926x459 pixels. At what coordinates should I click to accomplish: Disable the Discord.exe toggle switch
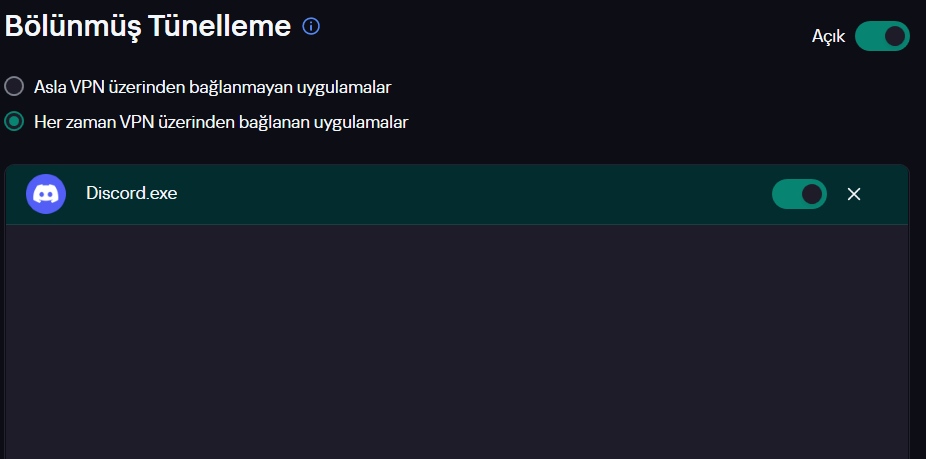tap(799, 194)
